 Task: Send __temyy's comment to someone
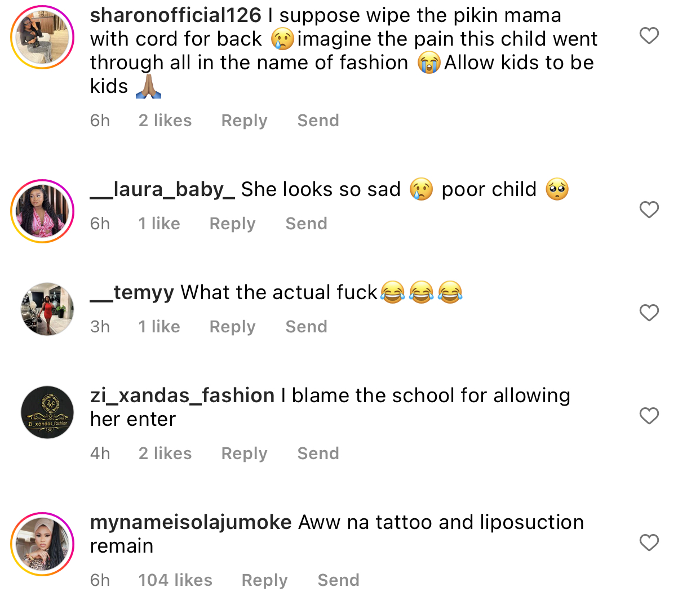click(x=306, y=327)
